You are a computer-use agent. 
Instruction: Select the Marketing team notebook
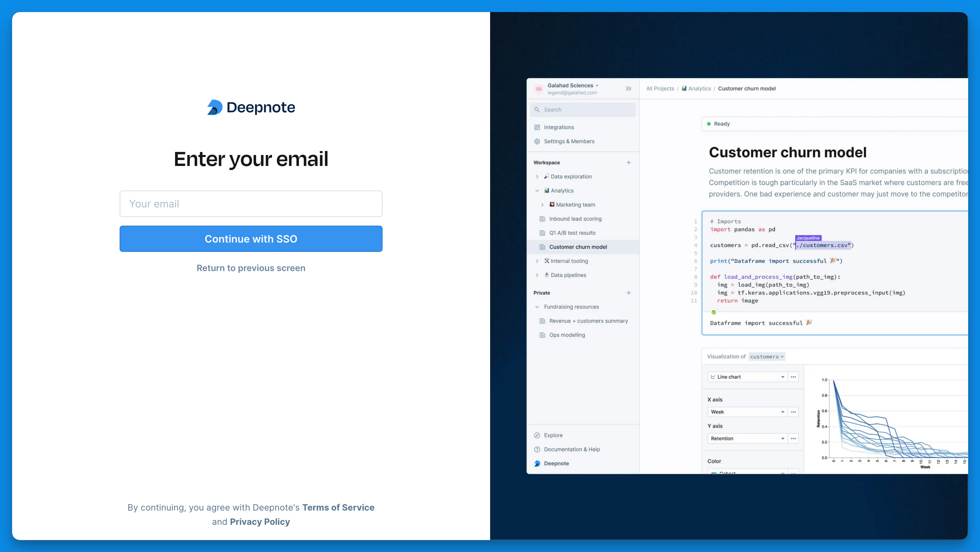pos(575,204)
